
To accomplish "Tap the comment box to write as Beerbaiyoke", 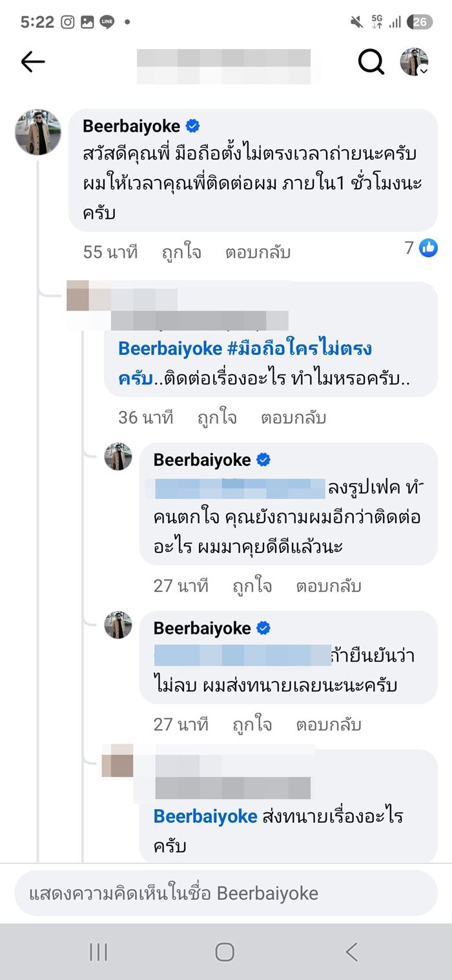I will 226,893.
